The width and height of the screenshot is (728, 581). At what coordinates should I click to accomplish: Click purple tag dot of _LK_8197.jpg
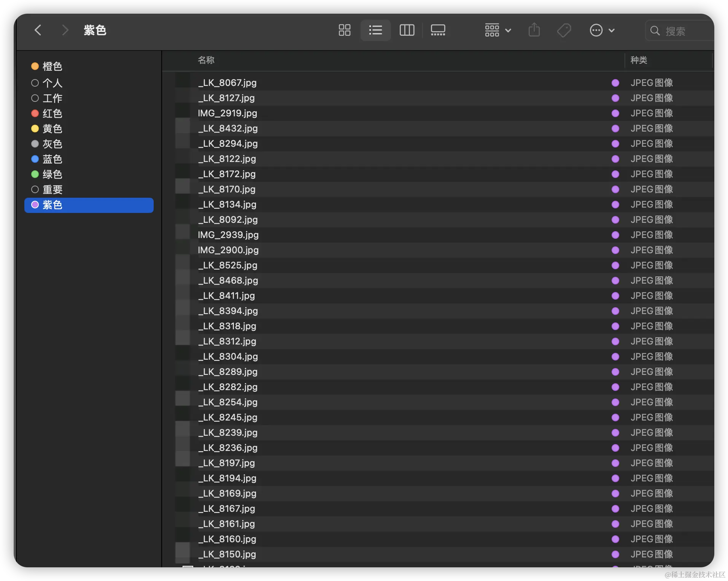615,463
